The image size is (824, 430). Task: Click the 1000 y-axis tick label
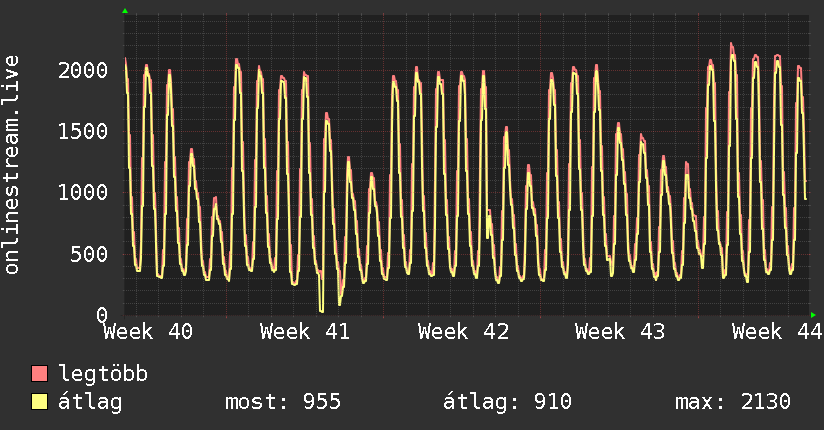point(83,192)
